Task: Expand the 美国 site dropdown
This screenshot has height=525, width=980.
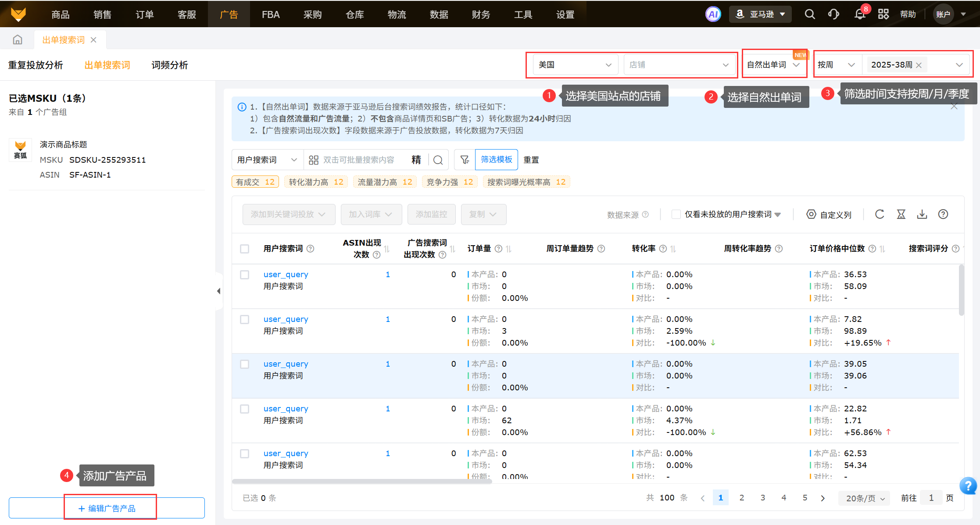Action: pos(575,65)
